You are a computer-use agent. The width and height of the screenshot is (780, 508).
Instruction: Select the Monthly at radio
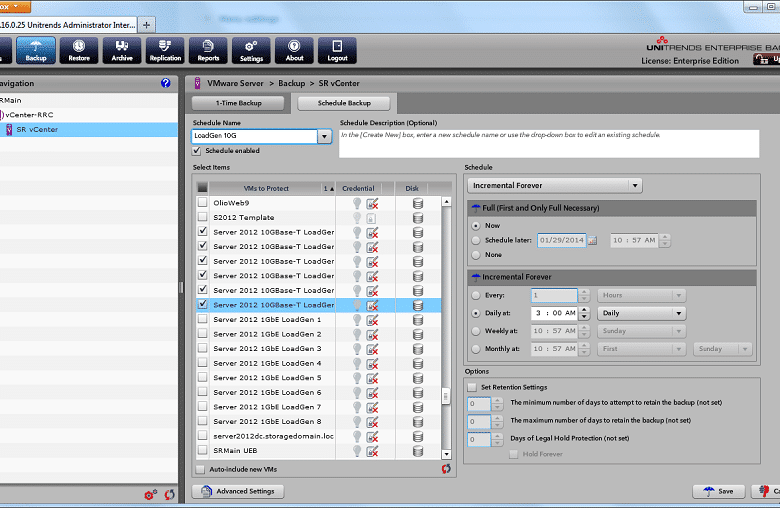pyautogui.click(x=476, y=349)
